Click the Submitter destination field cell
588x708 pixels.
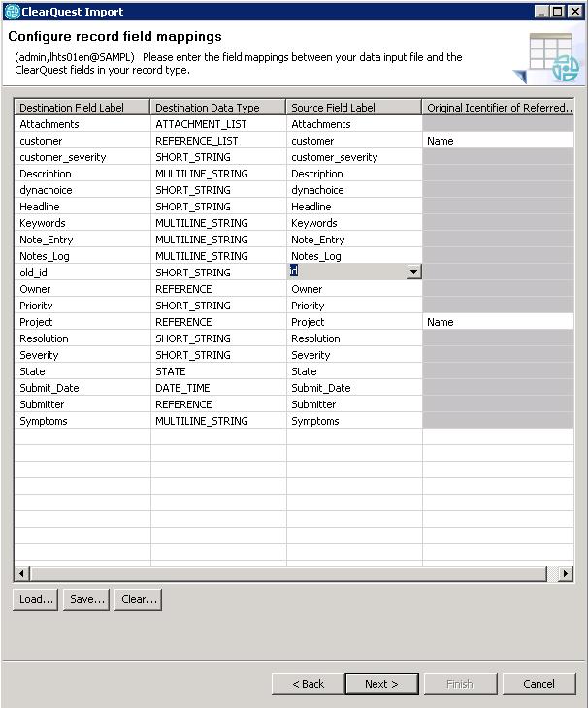82,404
